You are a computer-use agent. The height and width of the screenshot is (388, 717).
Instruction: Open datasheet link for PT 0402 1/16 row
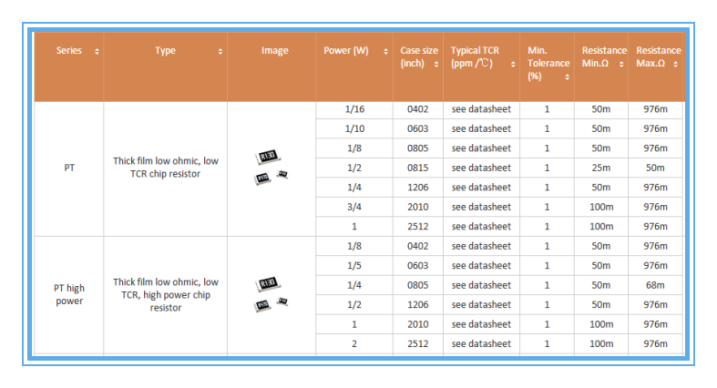click(481, 109)
